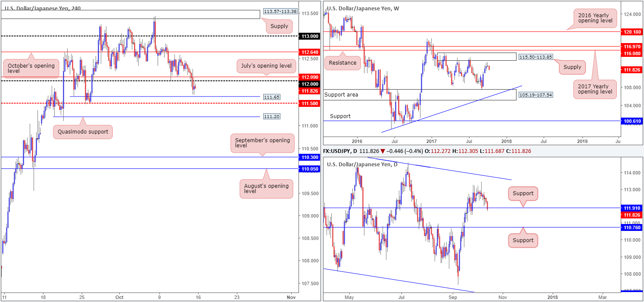
Task: Select the Resistance callout on the weekly chart
Action: click(x=343, y=62)
